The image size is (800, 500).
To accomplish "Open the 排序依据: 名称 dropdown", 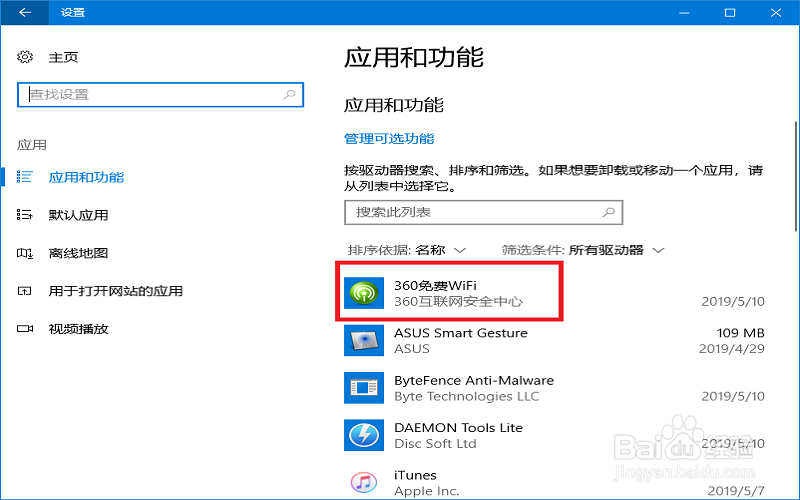I will 407,250.
